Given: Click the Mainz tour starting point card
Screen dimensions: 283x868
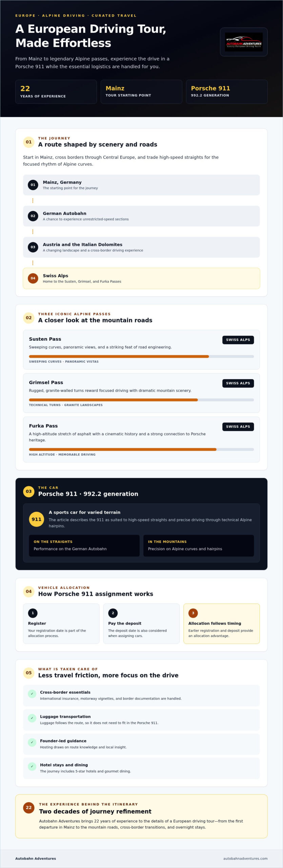Looking at the screenshot, I should (x=141, y=92).
